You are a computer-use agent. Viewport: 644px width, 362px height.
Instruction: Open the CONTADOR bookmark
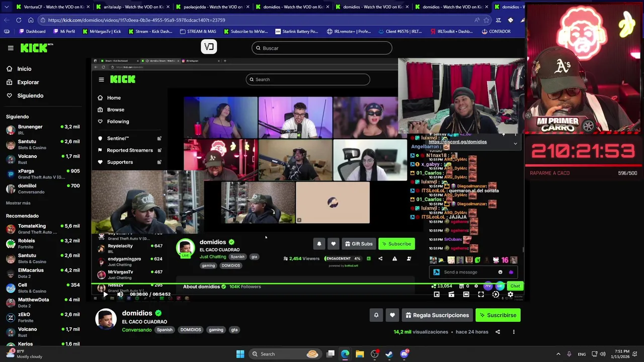tap(496, 31)
